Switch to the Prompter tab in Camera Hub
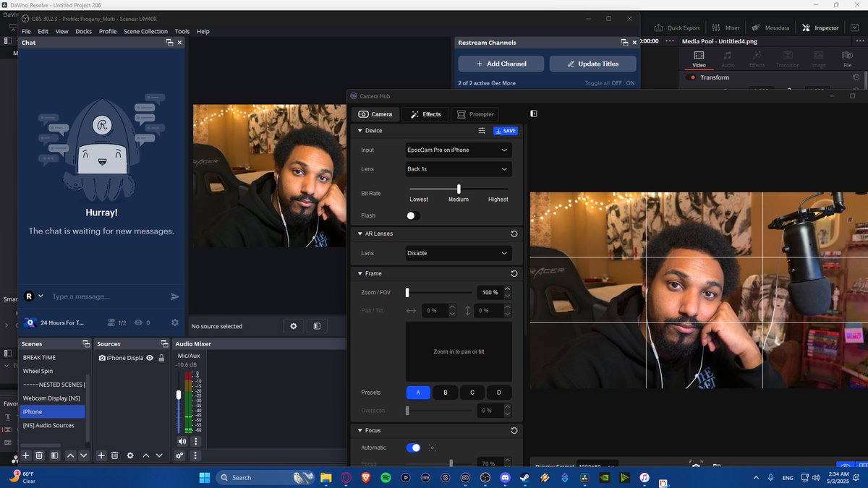 (x=475, y=114)
